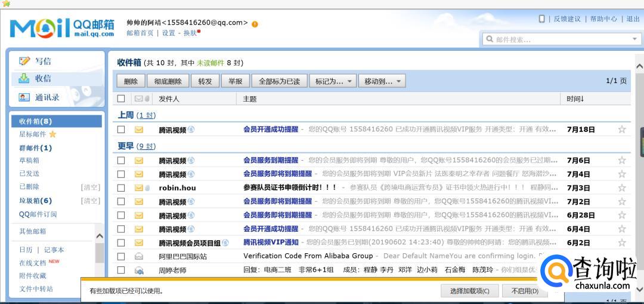This screenshot has width=644, height=304.
Task: Open the 草稿箱 folder
Action: point(29,161)
